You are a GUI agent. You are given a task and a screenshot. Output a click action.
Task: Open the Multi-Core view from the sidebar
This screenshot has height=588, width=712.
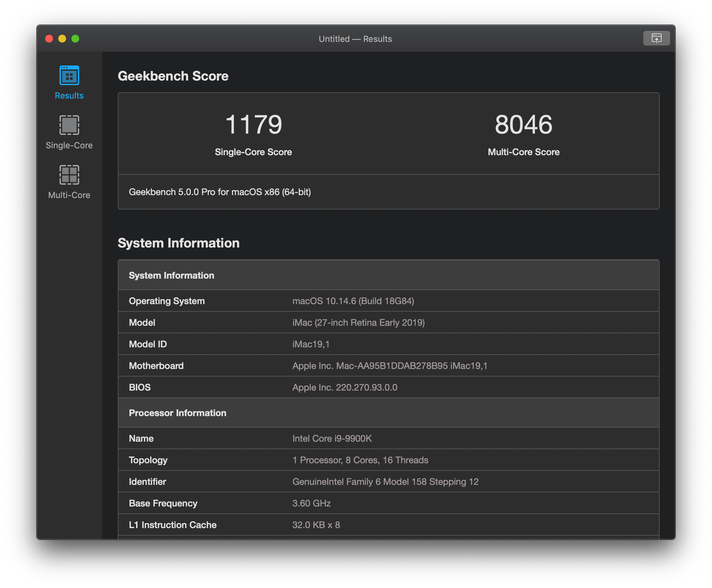69,182
